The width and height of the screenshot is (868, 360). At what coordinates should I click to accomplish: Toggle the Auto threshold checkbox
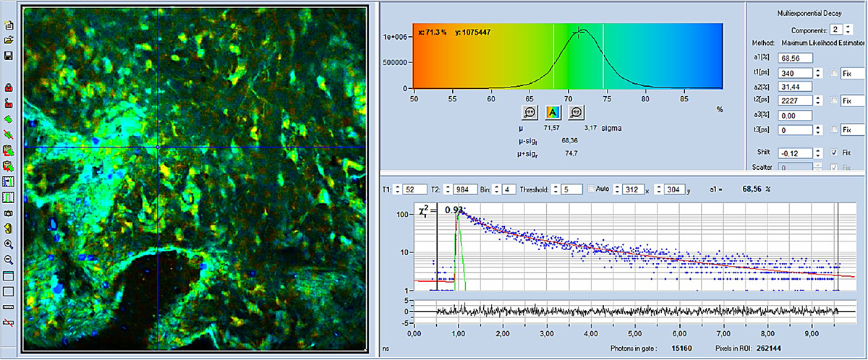[592, 189]
